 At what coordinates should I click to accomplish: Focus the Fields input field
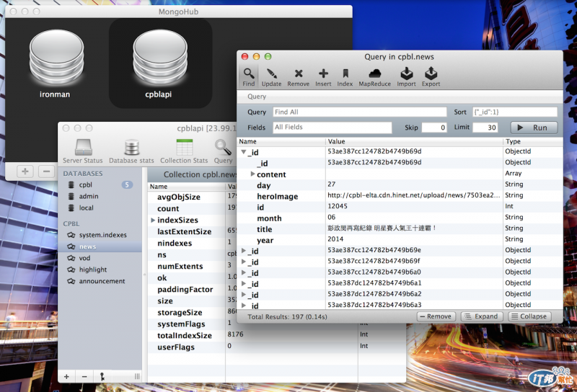coord(332,128)
